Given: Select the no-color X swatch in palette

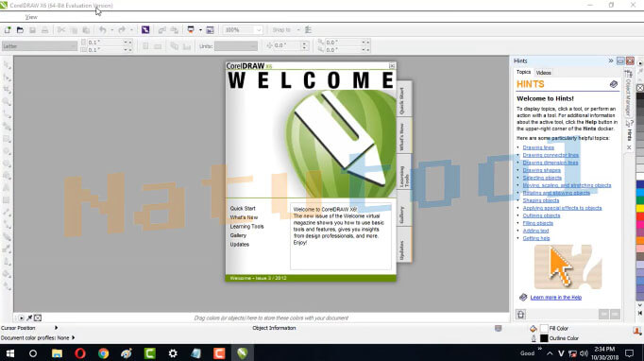Looking at the screenshot, I should click(x=640, y=88).
